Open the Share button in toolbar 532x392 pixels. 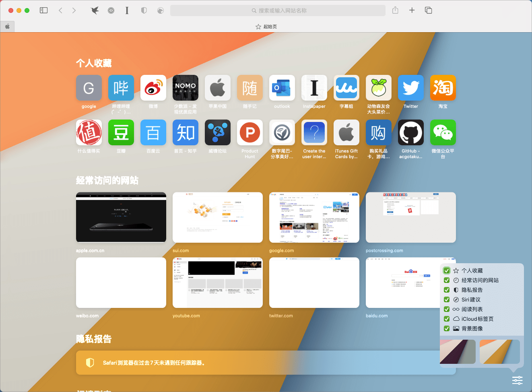click(395, 10)
